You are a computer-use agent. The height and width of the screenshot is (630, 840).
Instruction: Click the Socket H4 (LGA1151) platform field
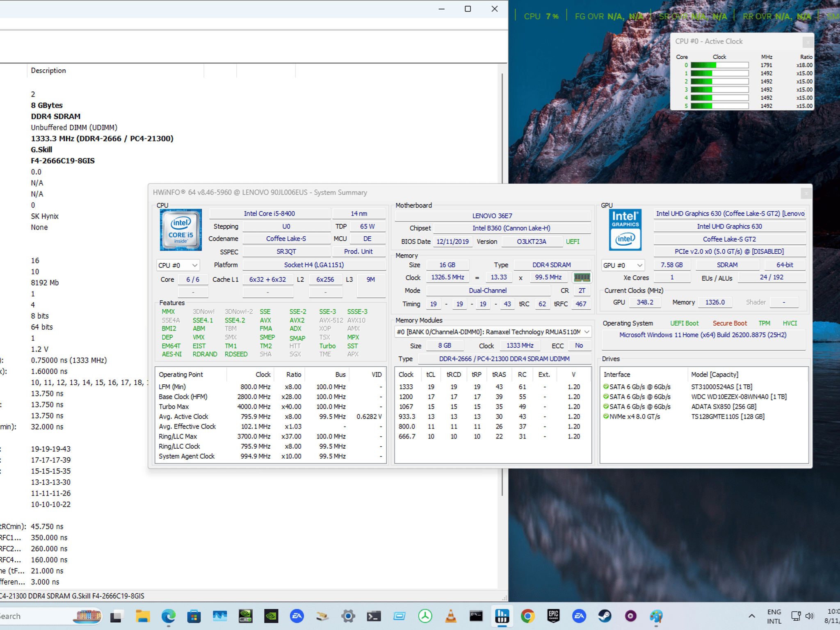314,265
